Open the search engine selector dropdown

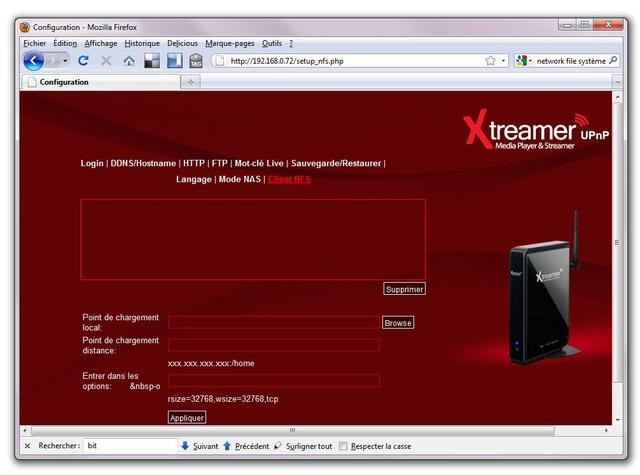tap(524, 61)
